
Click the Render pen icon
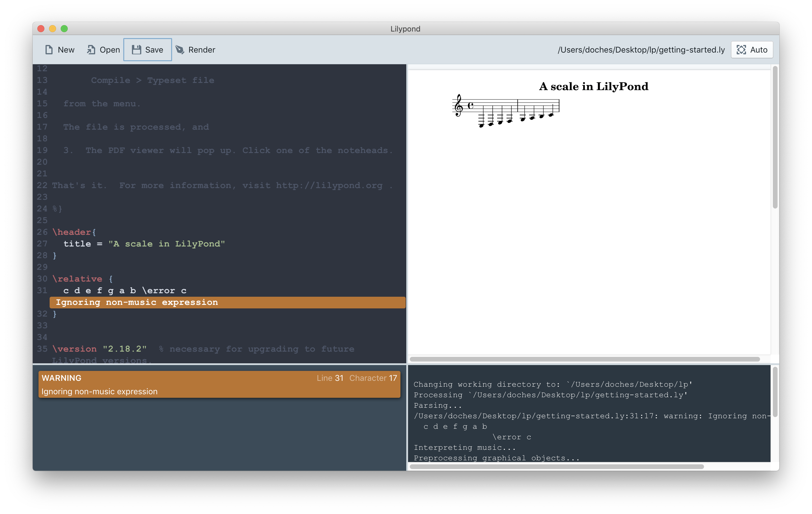click(180, 50)
